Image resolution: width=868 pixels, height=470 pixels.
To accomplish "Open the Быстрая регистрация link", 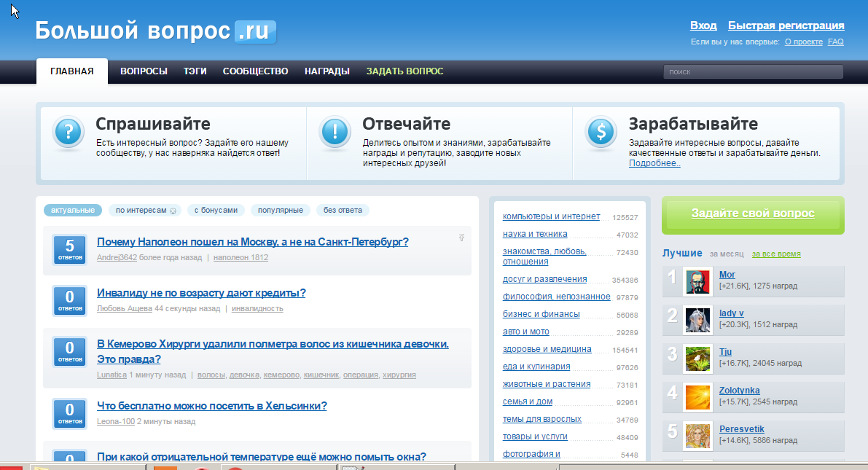I will [x=786, y=26].
